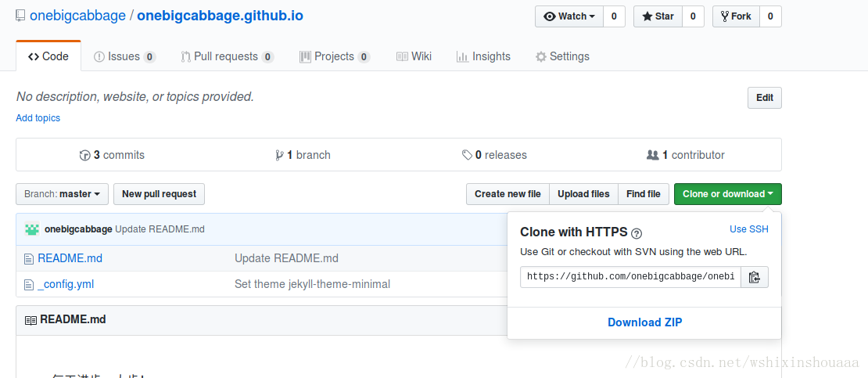Click New pull request button

tap(159, 194)
